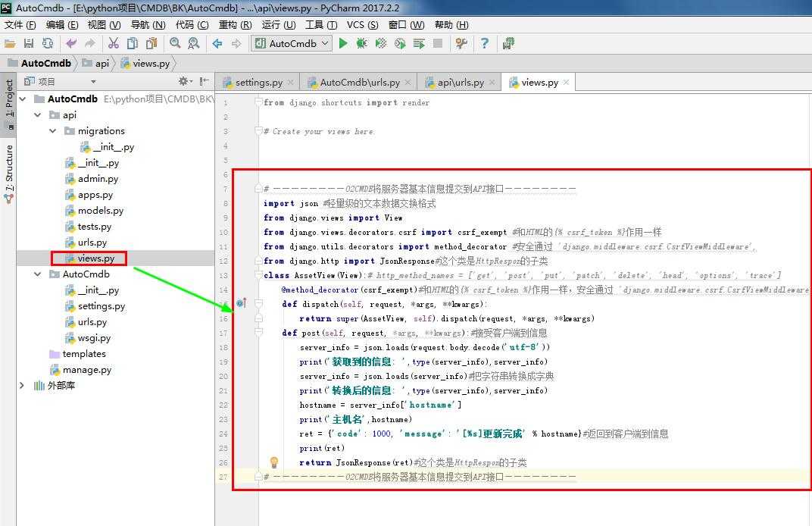Fold the AssetView class at line 13
The width and height of the screenshot is (812, 526).
[258, 275]
